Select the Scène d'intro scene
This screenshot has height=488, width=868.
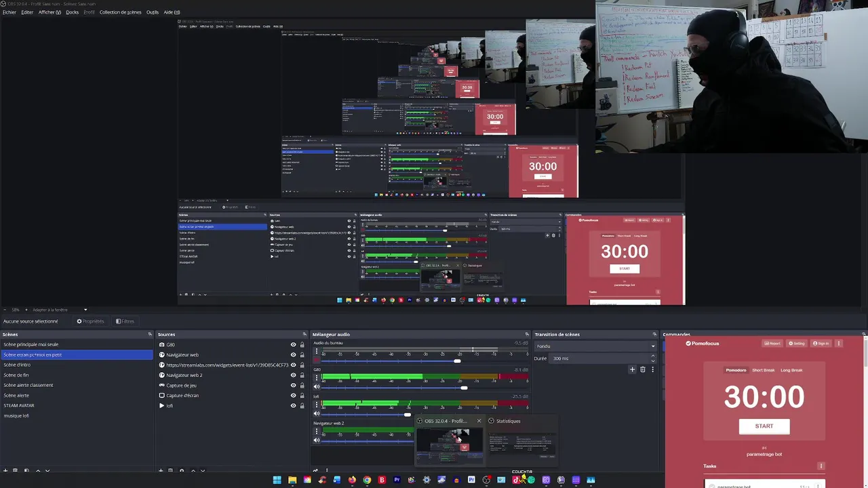pyautogui.click(x=77, y=365)
